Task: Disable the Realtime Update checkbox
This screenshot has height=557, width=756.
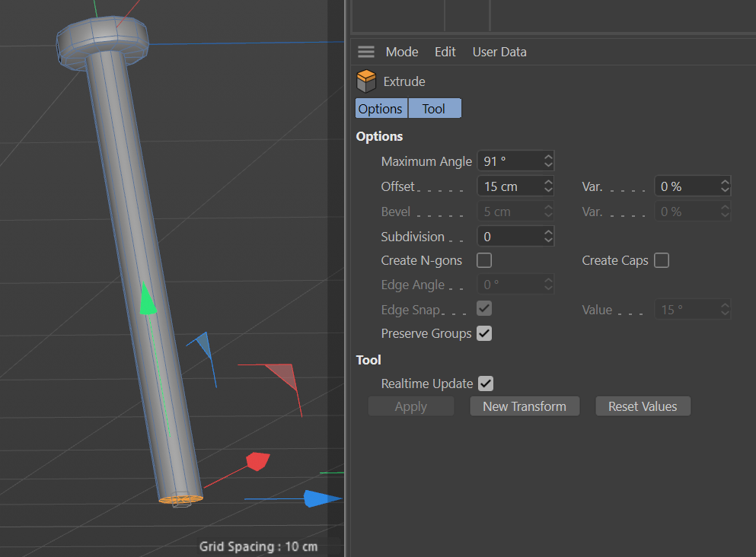Action: coord(486,384)
